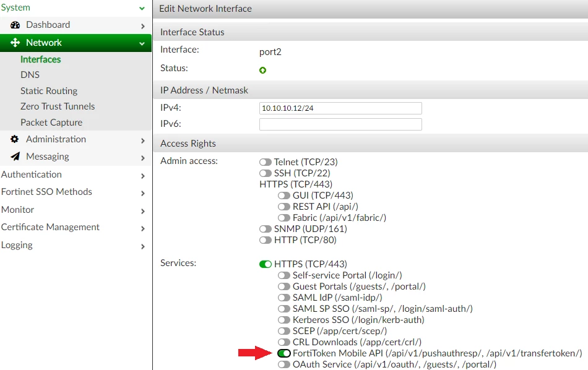Click the green interface status up icon

click(262, 70)
